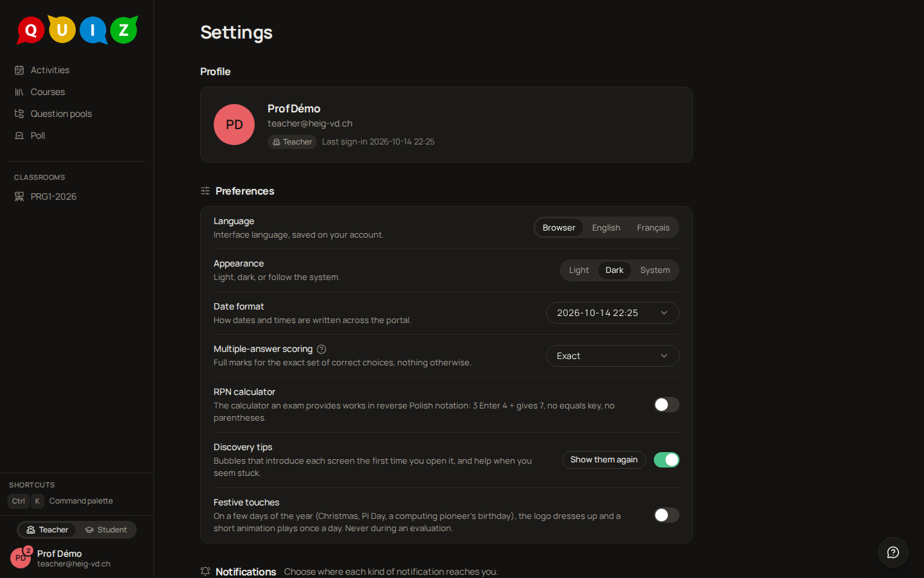
Task: Click the Courses library icon
Action: coord(19,92)
